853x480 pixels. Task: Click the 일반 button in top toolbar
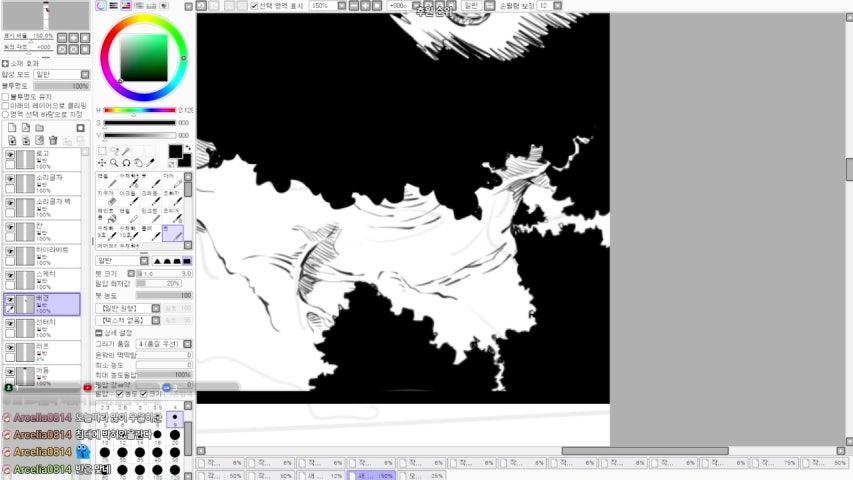[471, 5]
